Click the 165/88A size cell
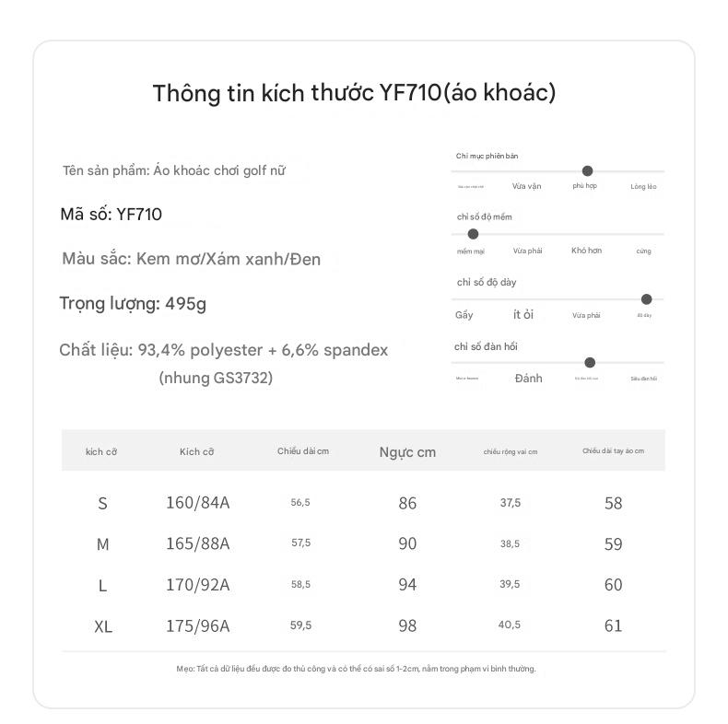The width and height of the screenshot is (728, 724). click(198, 543)
